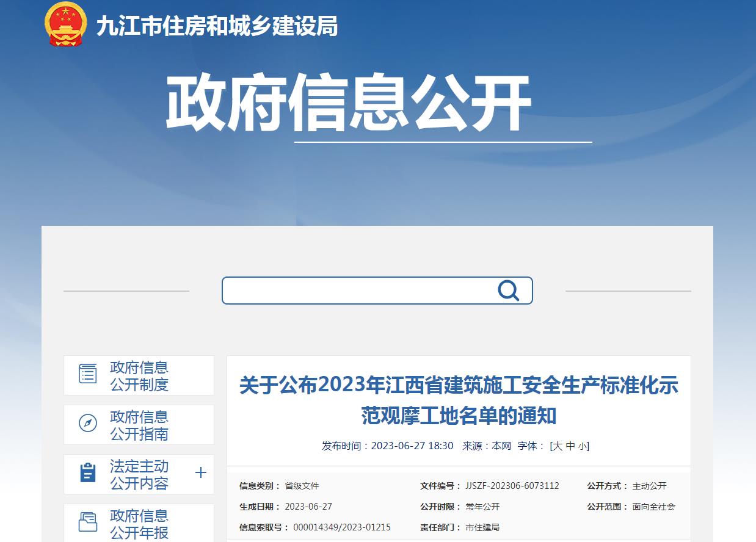The image size is (756, 542).
Task: Set font size to 小
Action: [582, 446]
